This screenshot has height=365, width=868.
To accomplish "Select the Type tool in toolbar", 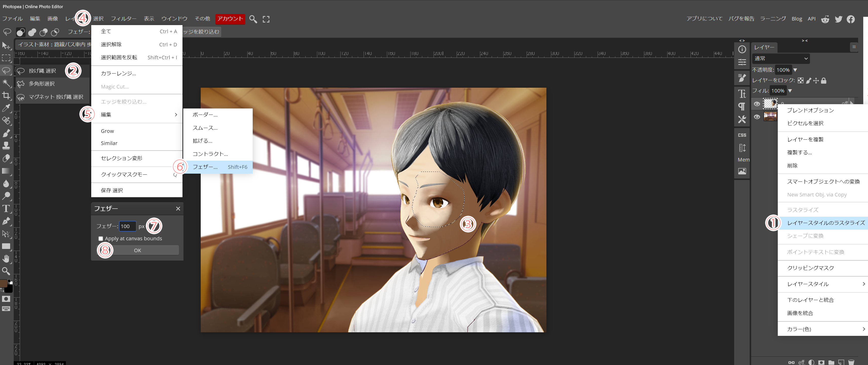I will coord(6,209).
